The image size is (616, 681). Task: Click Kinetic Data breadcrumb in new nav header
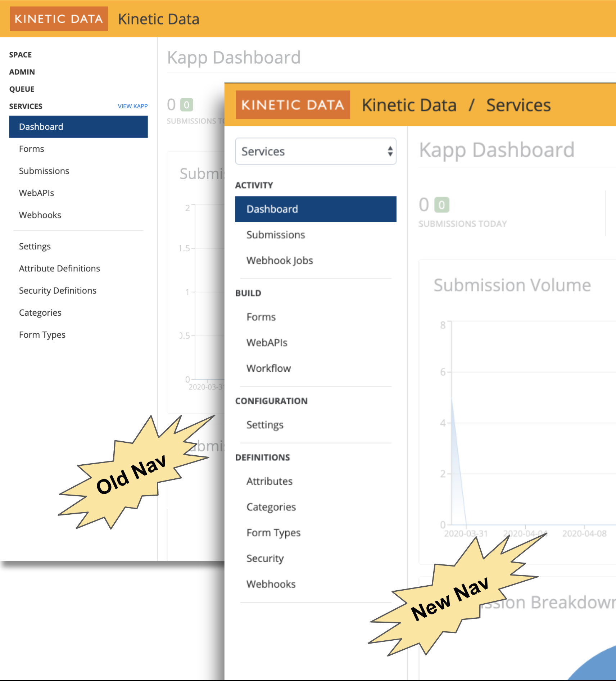tap(409, 105)
